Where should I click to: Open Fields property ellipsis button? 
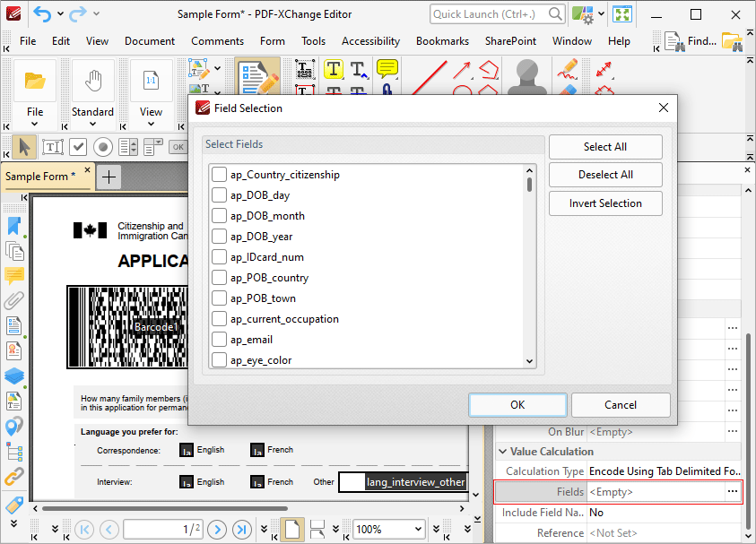click(733, 491)
